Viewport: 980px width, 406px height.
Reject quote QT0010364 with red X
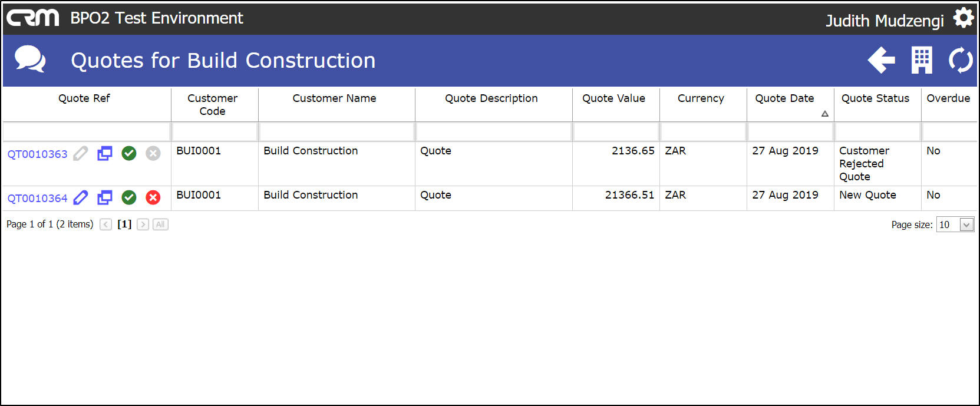[x=153, y=197]
